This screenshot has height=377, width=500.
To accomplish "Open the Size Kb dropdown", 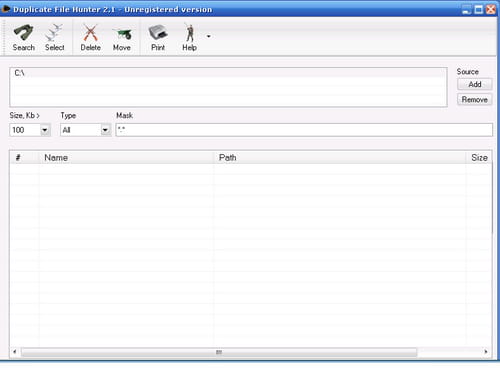I will (45, 130).
